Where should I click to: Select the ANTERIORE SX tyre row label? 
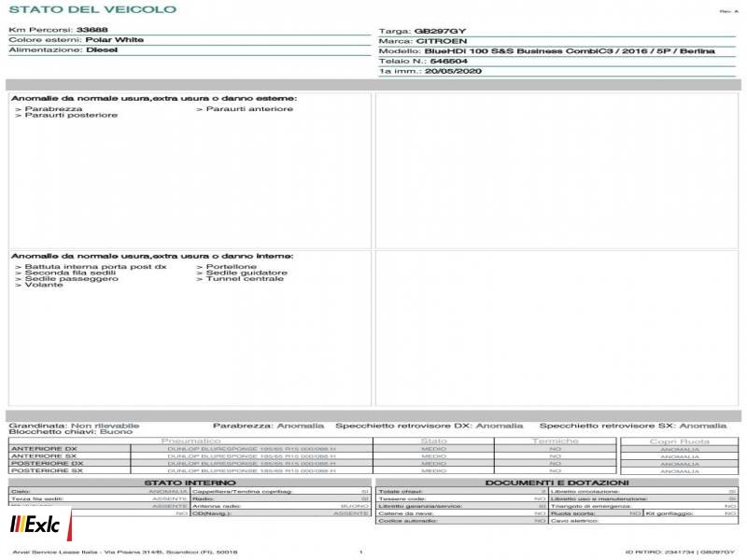point(44,456)
